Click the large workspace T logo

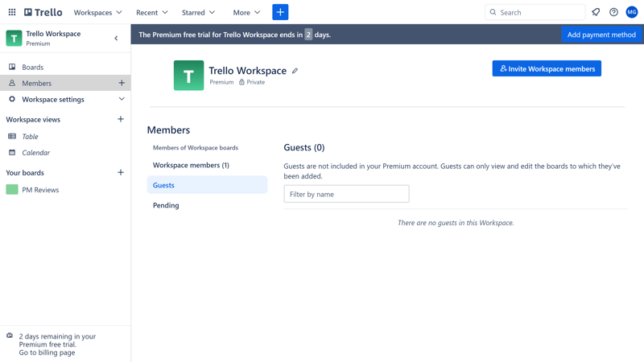[x=188, y=76]
